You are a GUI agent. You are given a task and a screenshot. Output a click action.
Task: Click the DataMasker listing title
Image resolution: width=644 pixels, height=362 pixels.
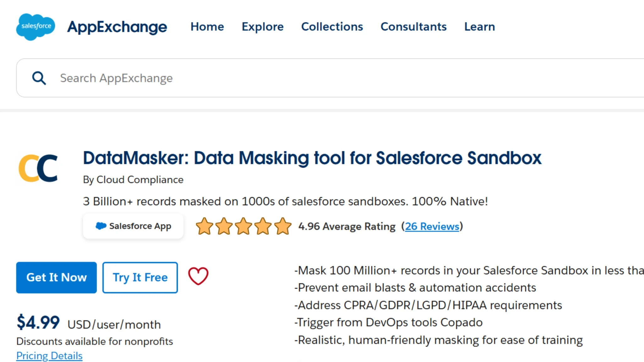tap(312, 158)
